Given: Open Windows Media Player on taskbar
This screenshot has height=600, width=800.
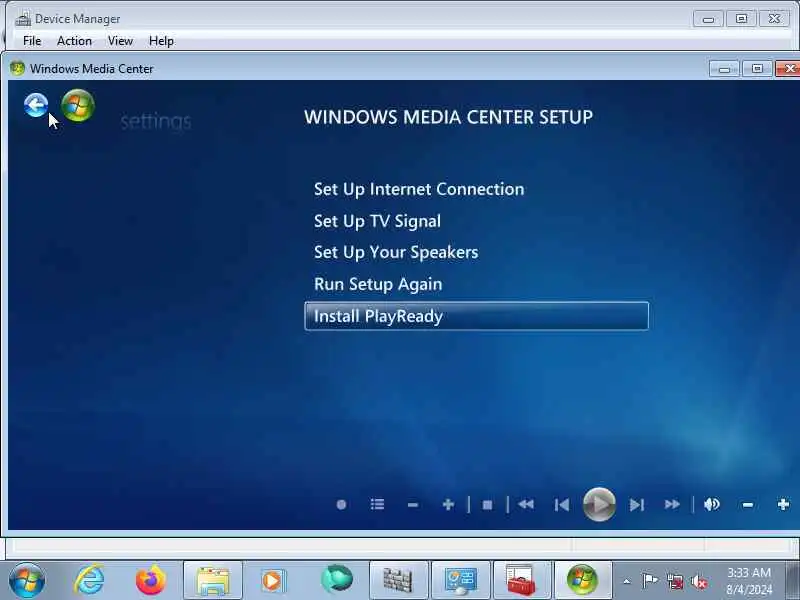Looking at the screenshot, I should [x=272, y=581].
